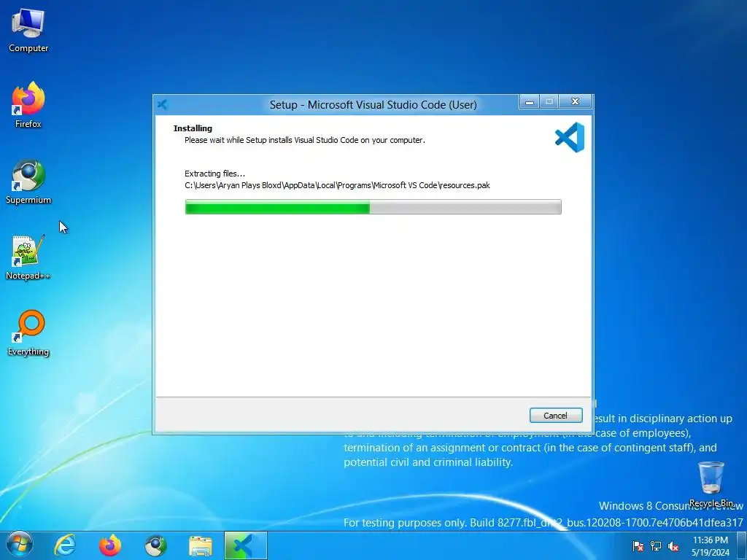Launch Internet Explorer from the taskbar
The height and width of the screenshot is (560, 747).
click(x=65, y=545)
